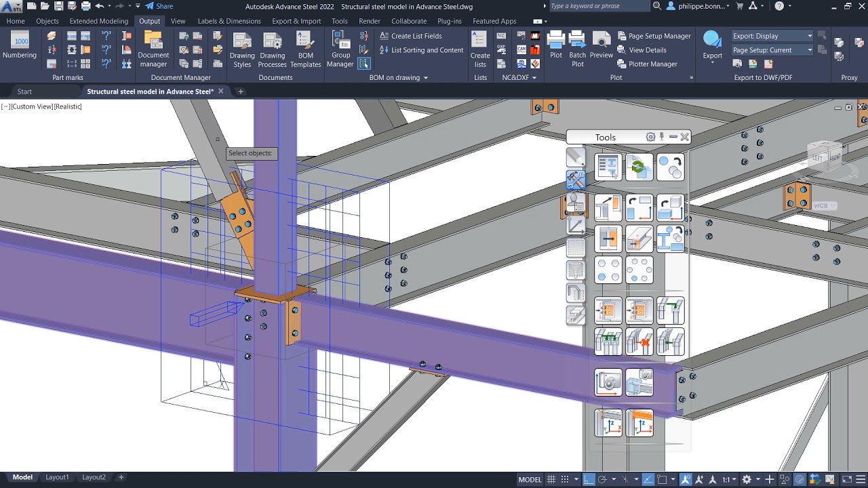
Task: Click the camera icon in Tools palette
Action: point(608,382)
